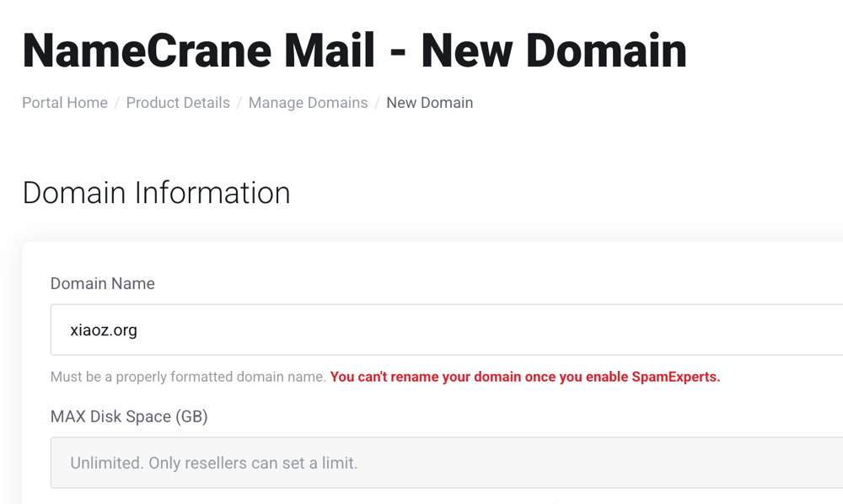The height and width of the screenshot is (504, 843).
Task: Click the word SpamExperts in the warning
Action: pos(676,377)
